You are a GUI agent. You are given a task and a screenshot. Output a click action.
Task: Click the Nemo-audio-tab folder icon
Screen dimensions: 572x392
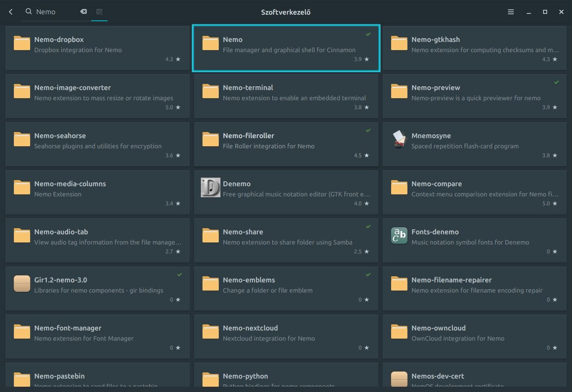(x=22, y=236)
